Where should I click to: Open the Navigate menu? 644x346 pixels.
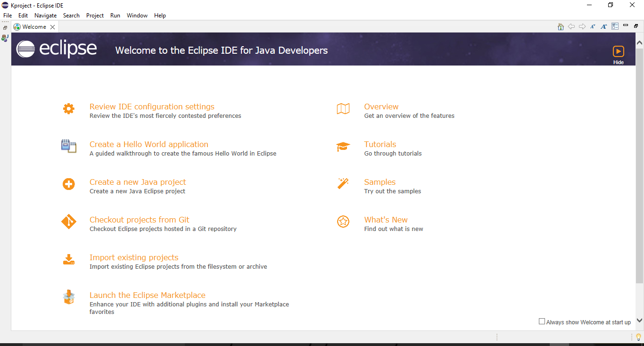click(x=45, y=16)
